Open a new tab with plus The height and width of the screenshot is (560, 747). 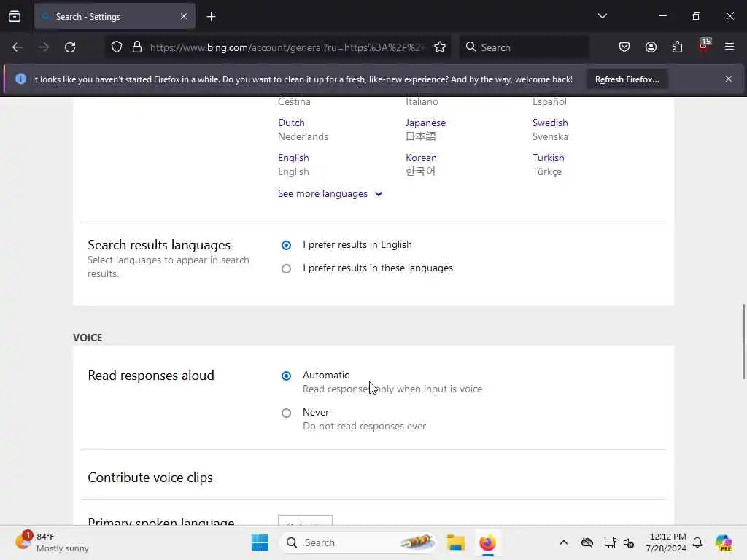coord(211,17)
